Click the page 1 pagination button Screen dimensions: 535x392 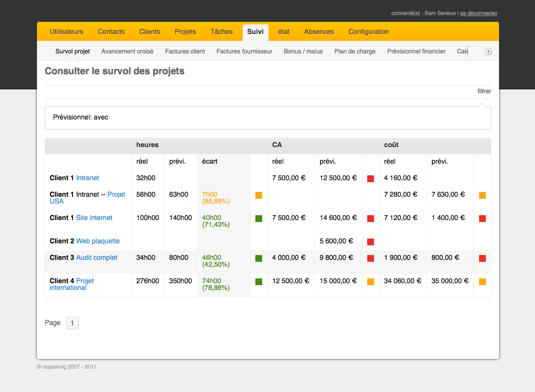tap(72, 323)
